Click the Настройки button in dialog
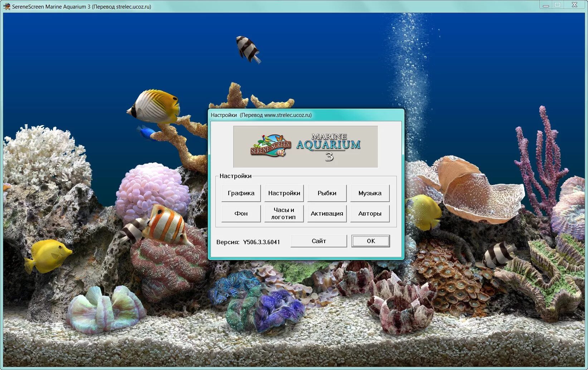The image size is (588, 370). coord(284,193)
